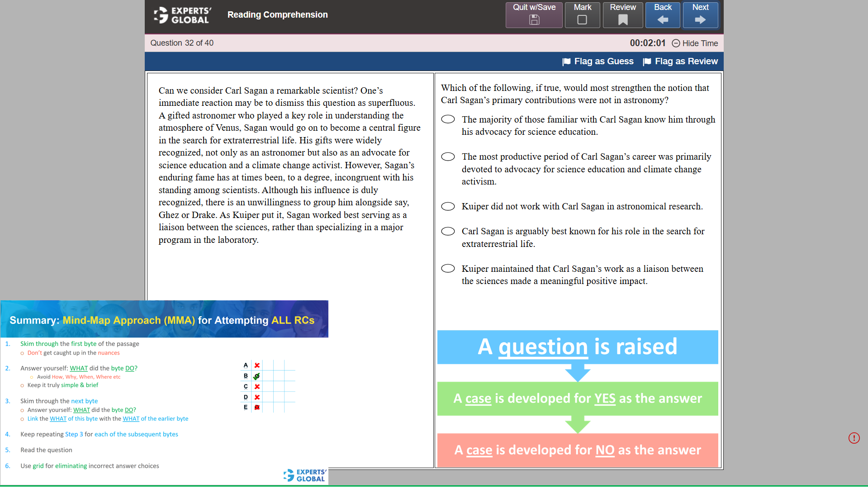Click the Experts' Global logo in the header

point(180,14)
